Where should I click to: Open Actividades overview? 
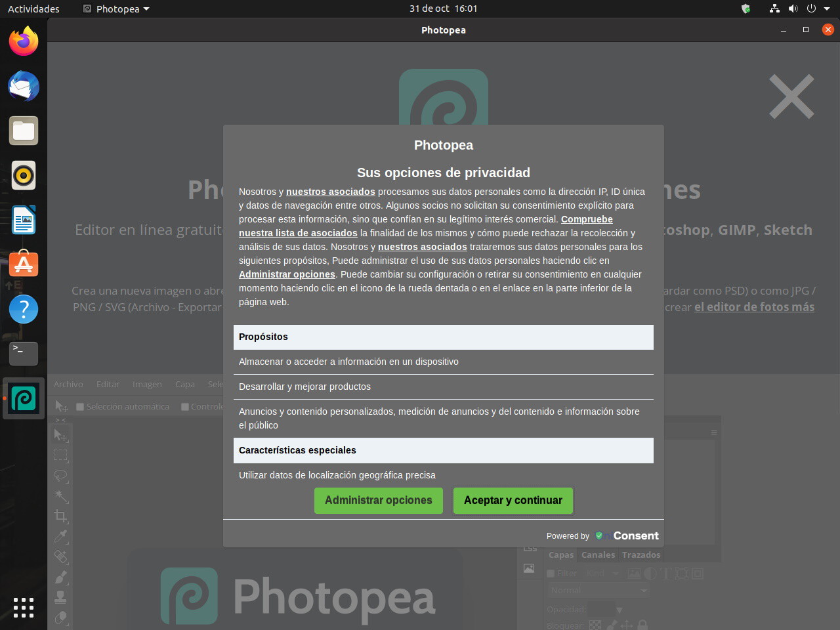point(33,9)
